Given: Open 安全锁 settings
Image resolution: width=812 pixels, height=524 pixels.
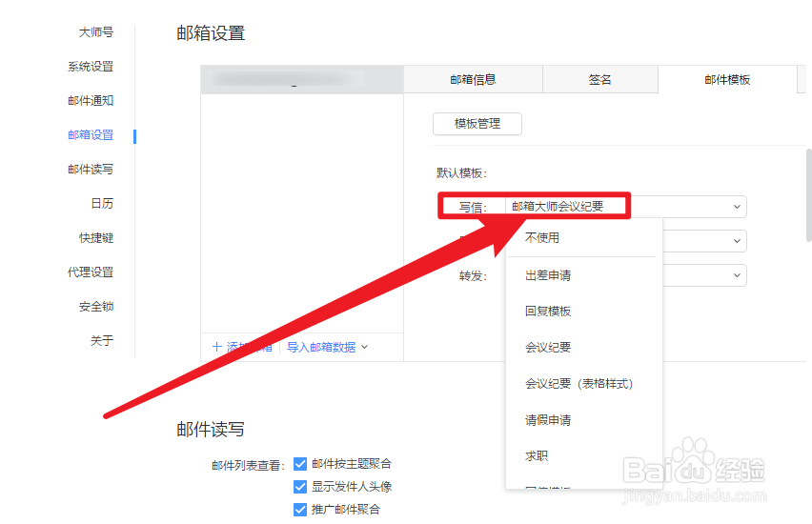Looking at the screenshot, I should pyautogui.click(x=96, y=307).
